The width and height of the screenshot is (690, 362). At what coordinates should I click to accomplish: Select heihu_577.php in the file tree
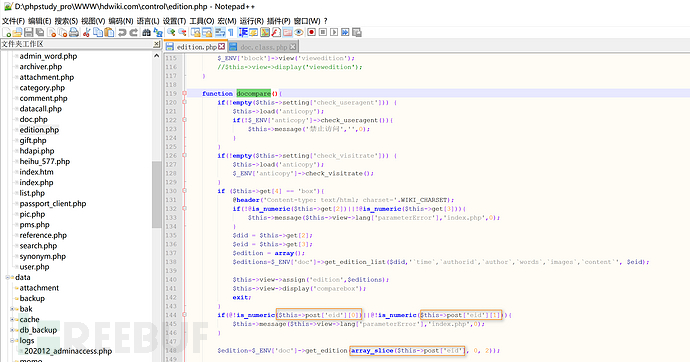[x=44, y=161]
